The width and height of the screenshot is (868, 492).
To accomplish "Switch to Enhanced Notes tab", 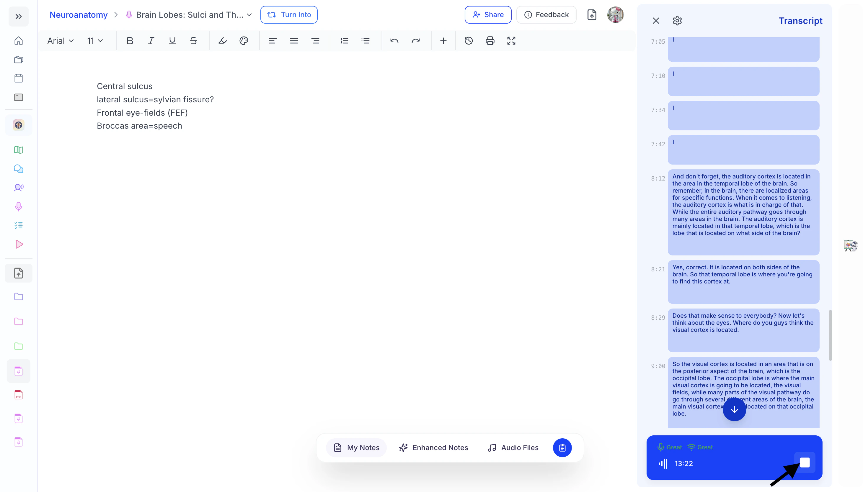I will pos(433,448).
